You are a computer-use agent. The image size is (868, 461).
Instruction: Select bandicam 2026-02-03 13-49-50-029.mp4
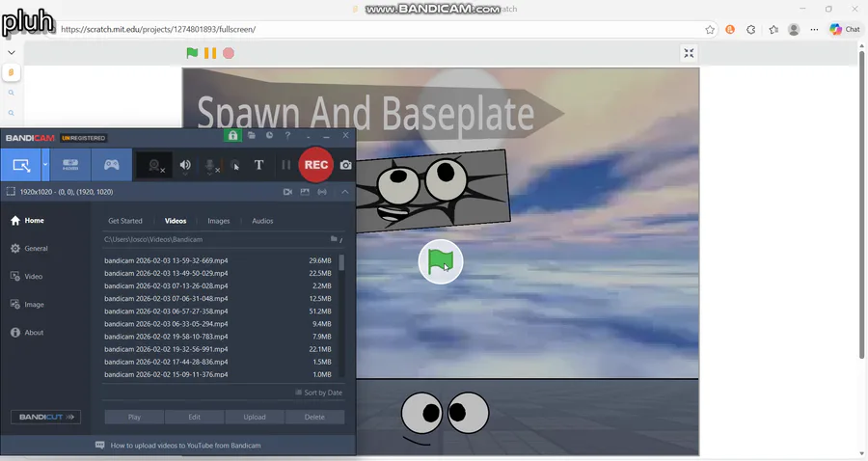[x=218, y=273]
